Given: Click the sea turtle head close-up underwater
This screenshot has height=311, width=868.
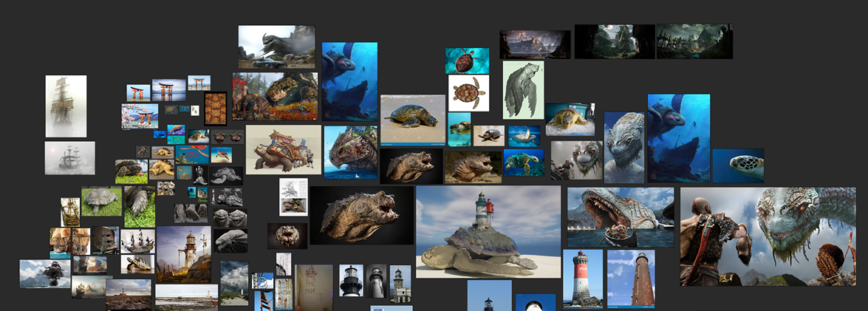Looking at the screenshot, I should click(x=738, y=165).
